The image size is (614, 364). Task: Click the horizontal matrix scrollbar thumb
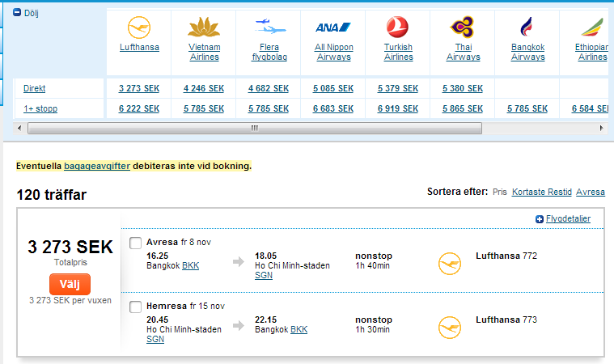tap(255, 128)
